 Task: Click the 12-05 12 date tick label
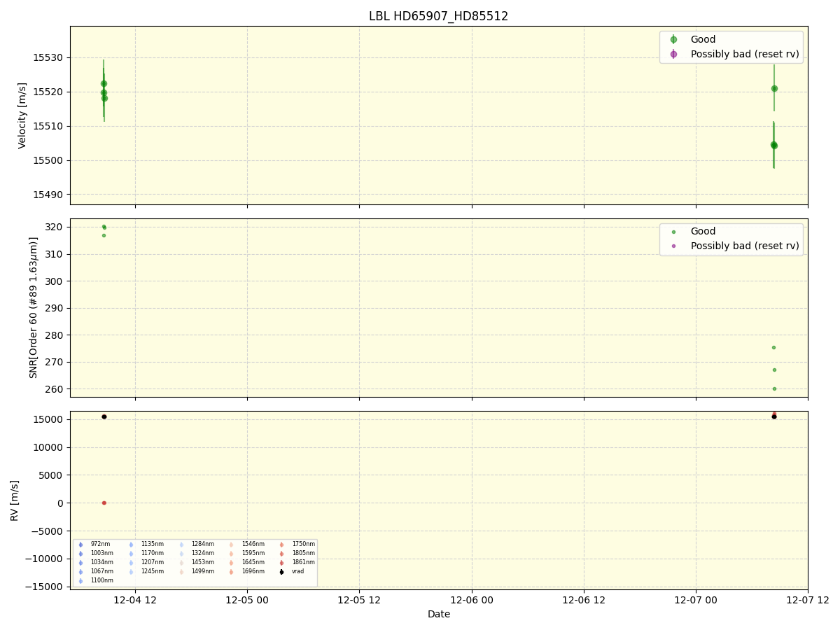click(x=359, y=600)
